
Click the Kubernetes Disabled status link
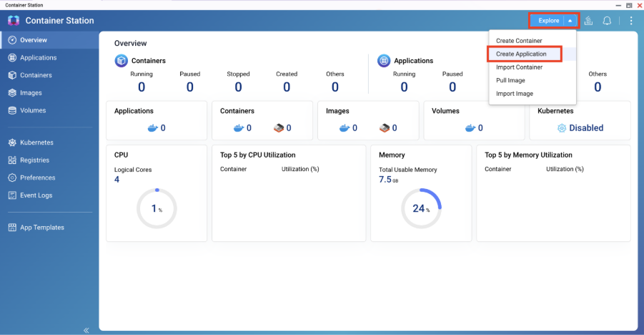(x=586, y=128)
